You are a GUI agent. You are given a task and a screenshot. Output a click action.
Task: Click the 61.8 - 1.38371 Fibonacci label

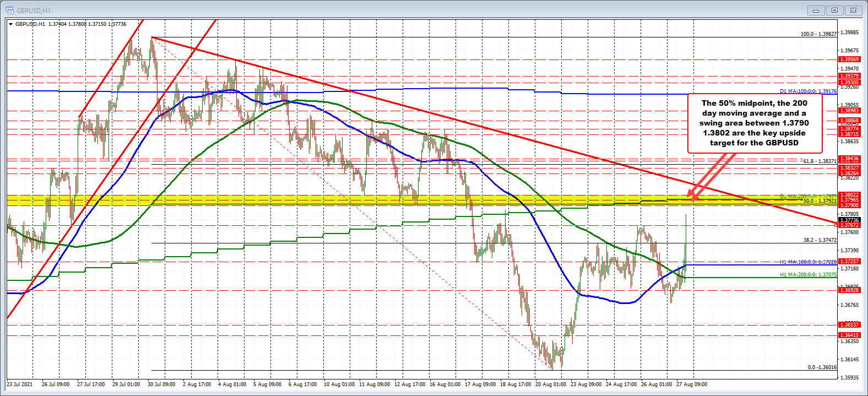[x=820, y=161]
